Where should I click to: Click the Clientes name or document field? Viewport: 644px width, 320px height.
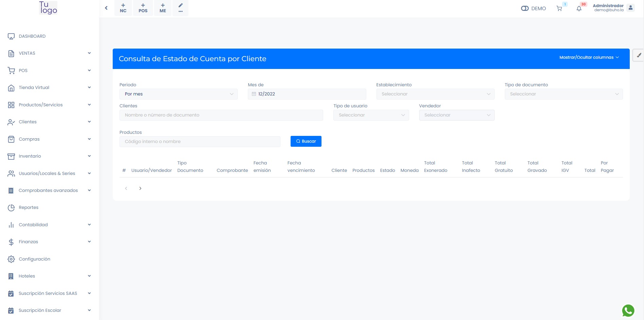(x=221, y=115)
